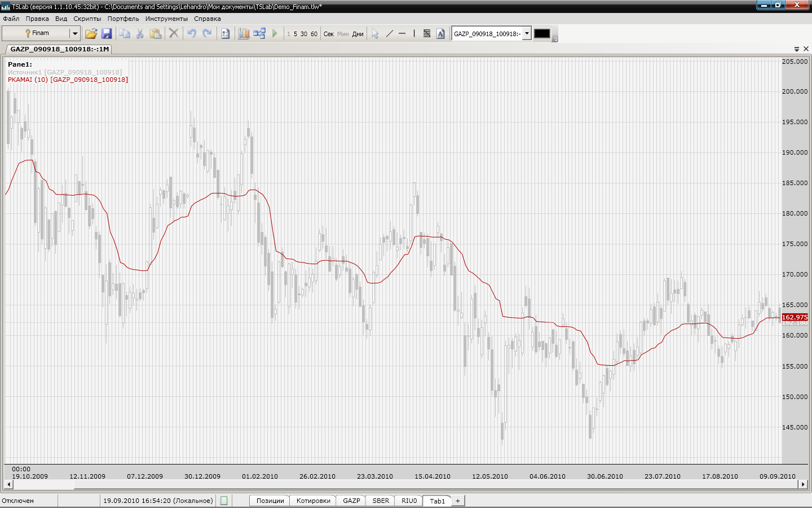812x508 pixels.
Task: Click the Save floppy disk icon
Action: point(107,34)
